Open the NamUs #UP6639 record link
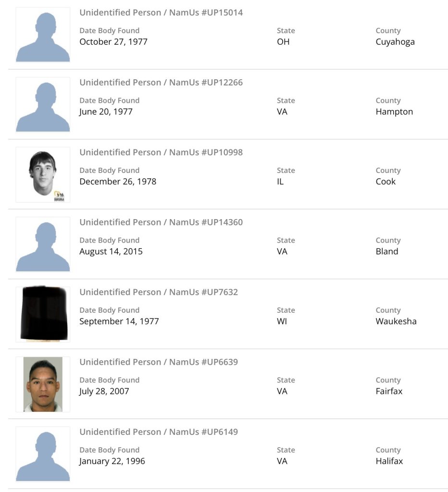Screen dimensions: 448x492 click(159, 362)
